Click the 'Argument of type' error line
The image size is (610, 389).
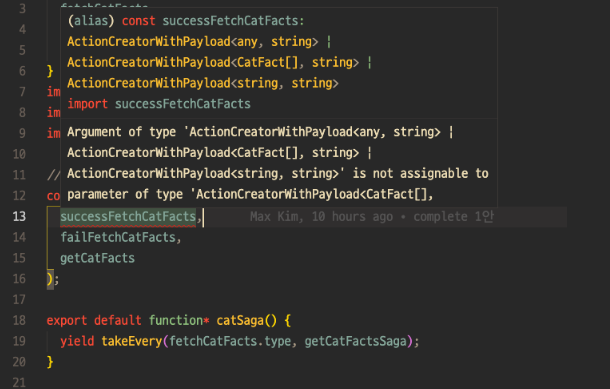point(260,132)
